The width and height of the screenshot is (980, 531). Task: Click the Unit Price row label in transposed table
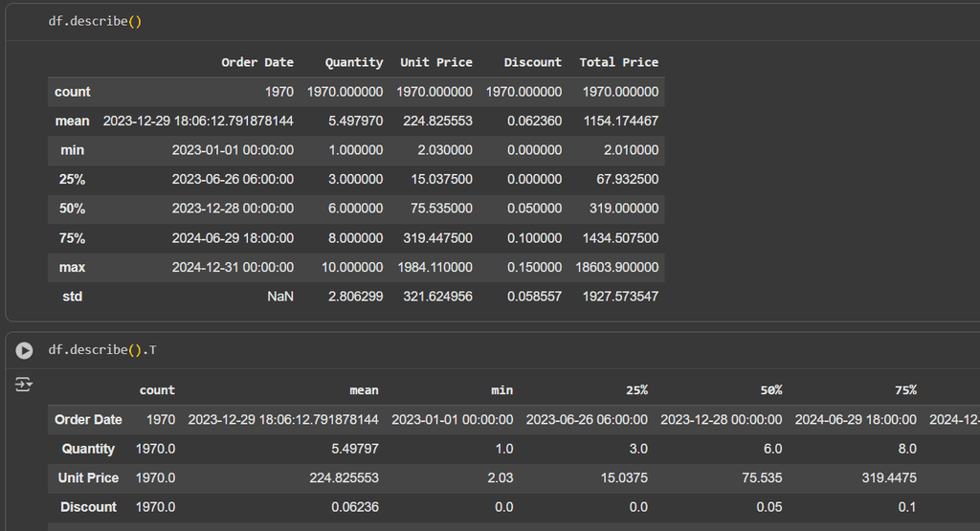[x=88, y=477]
